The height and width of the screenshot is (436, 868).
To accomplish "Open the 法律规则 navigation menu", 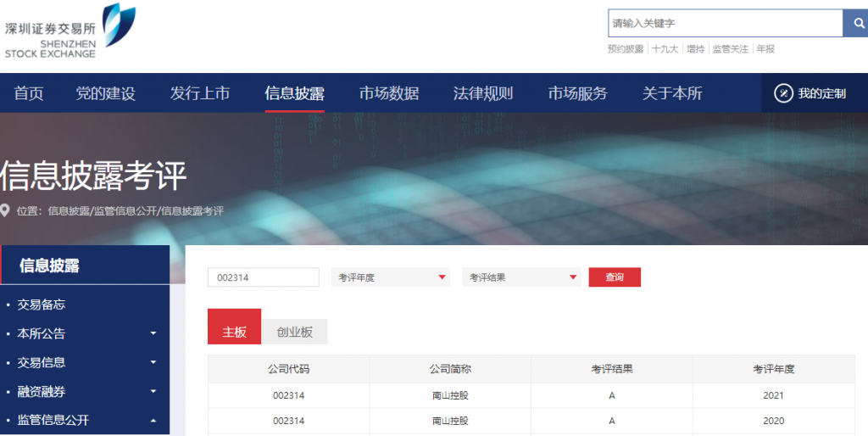I will pyautogui.click(x=483, y=93).
